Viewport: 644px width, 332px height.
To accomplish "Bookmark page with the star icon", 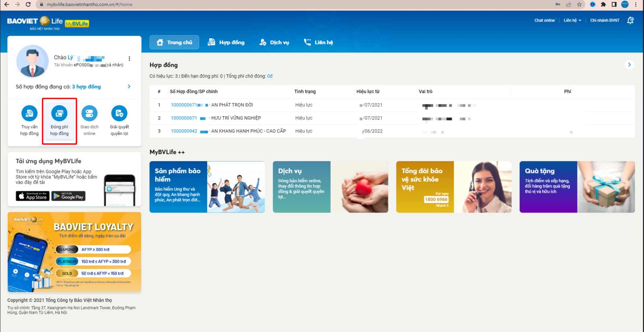I will pyautogui.click(x=579, y=4).
